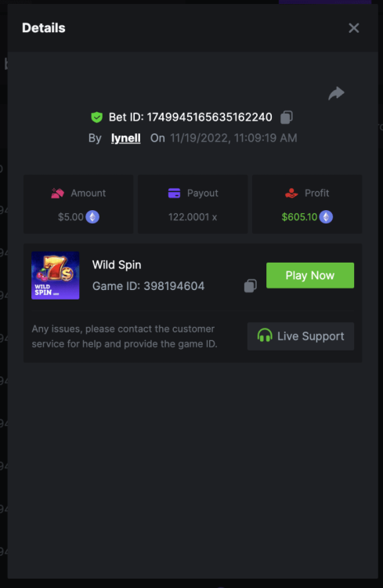Click the 122.0001 x payout value
Viewport: 383px width, 588px height.
(193, 216)
